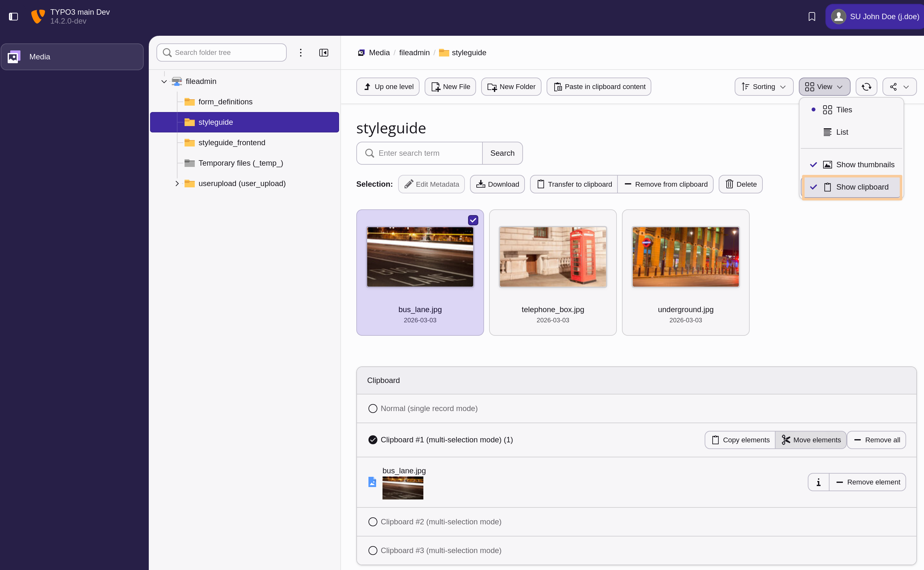
Task: Collapse the fileadmin tree node
Action: pyautogui.click(x=164, y=81)
